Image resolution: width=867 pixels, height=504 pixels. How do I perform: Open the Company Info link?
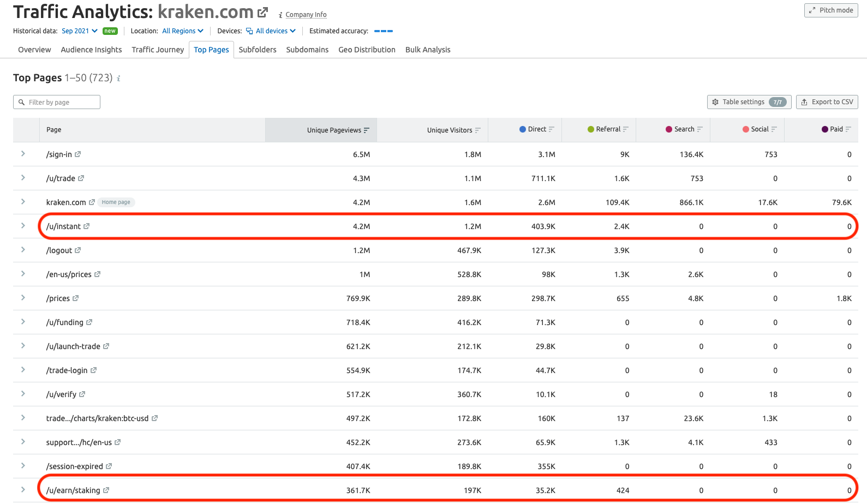click(306, 15)
